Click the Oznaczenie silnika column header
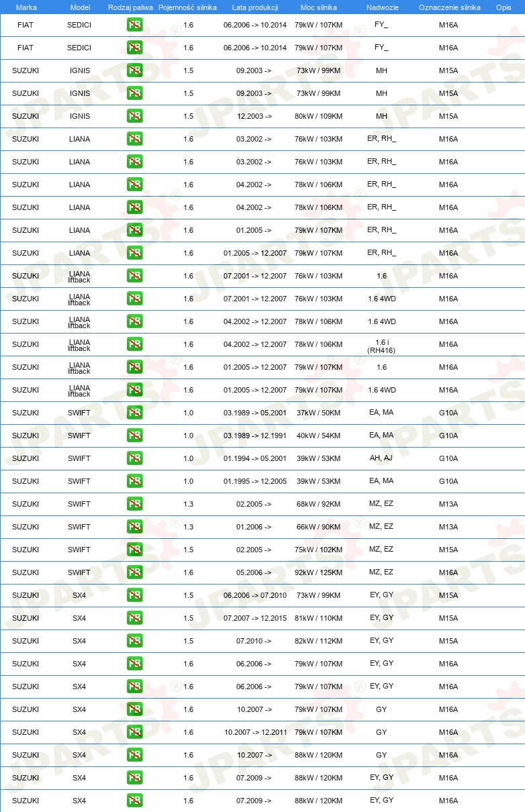 [449, 7]
